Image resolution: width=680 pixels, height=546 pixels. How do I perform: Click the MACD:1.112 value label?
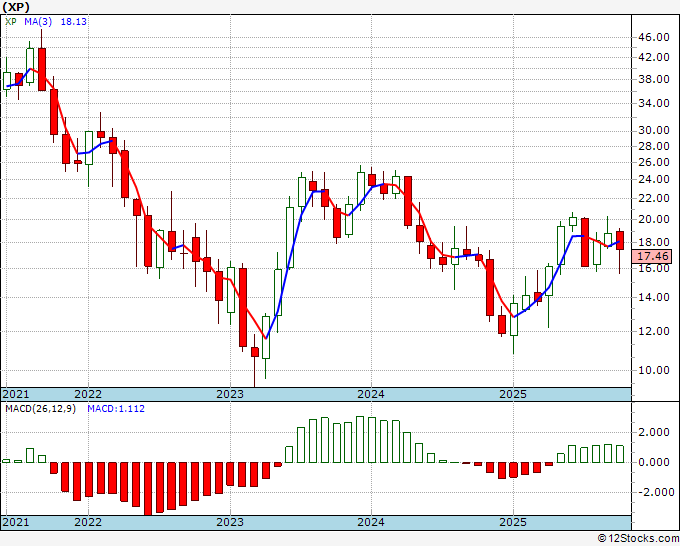point(116,409)
